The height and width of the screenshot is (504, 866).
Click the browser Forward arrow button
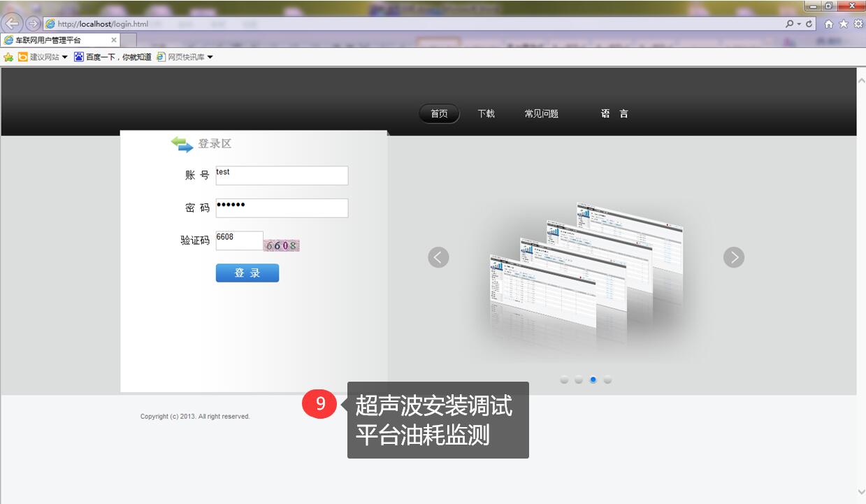coord(32,23)
